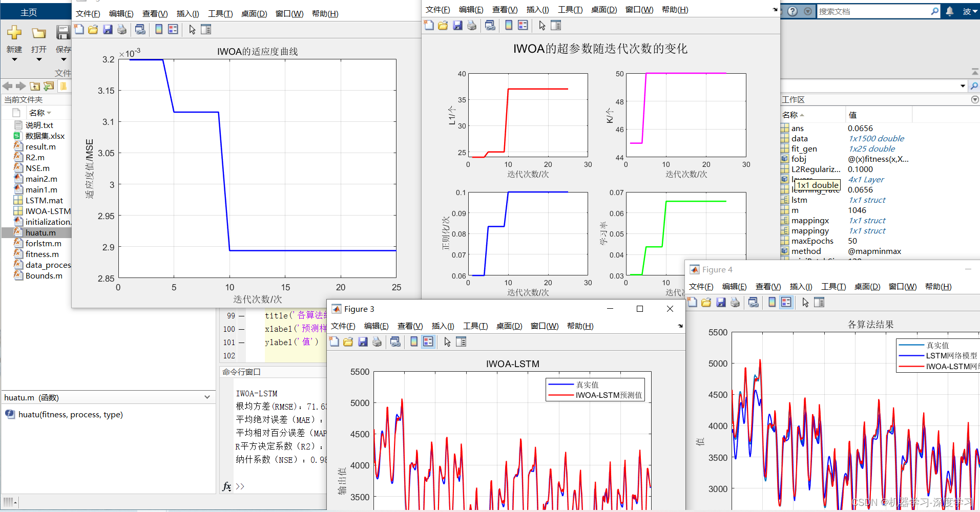Click Link Plot icon in Figure 3
Viewport: 980px width, 512px height.
[395, 342]
